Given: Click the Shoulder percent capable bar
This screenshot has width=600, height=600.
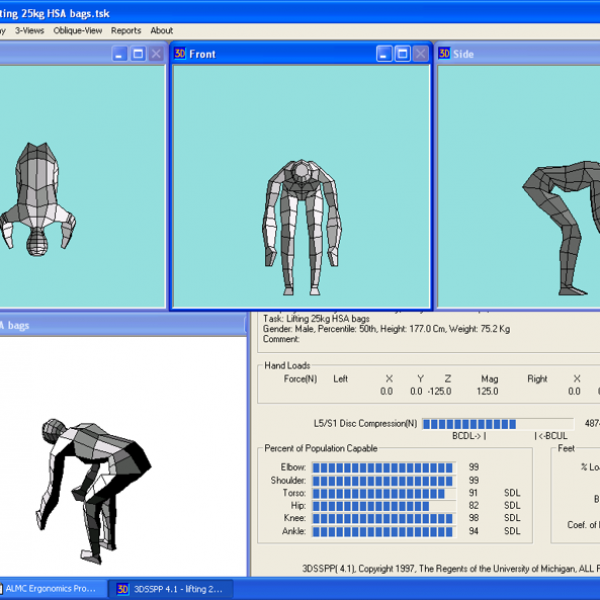Looking at the screenshot, I should (x=384, y=480).
